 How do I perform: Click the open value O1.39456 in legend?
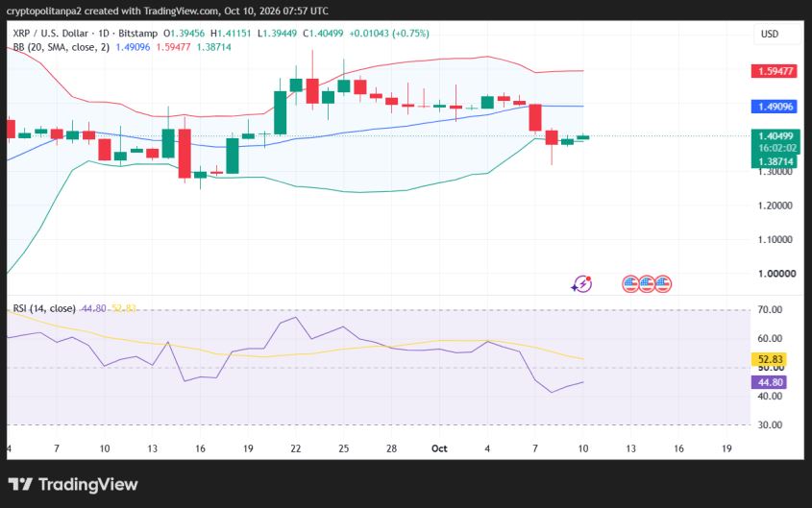184,33
